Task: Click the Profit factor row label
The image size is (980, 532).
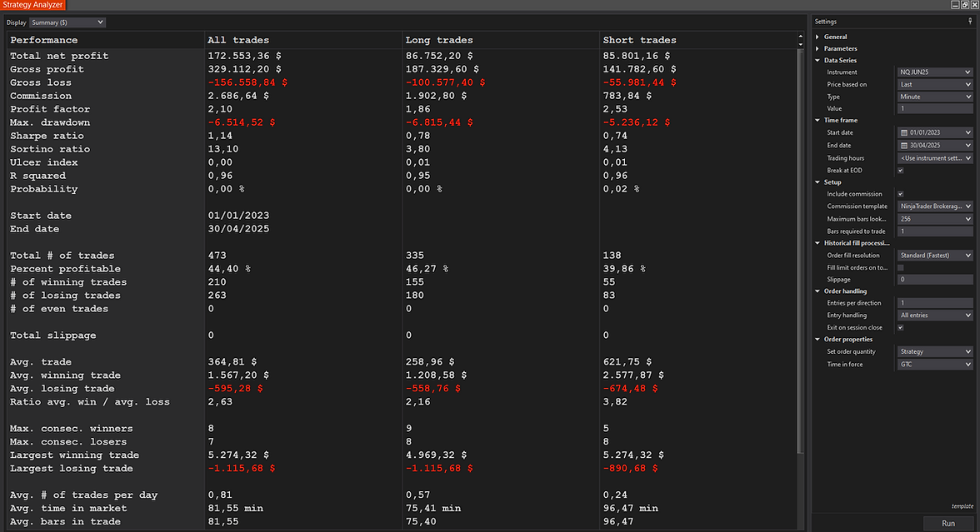Action: [x=50, y=109]
